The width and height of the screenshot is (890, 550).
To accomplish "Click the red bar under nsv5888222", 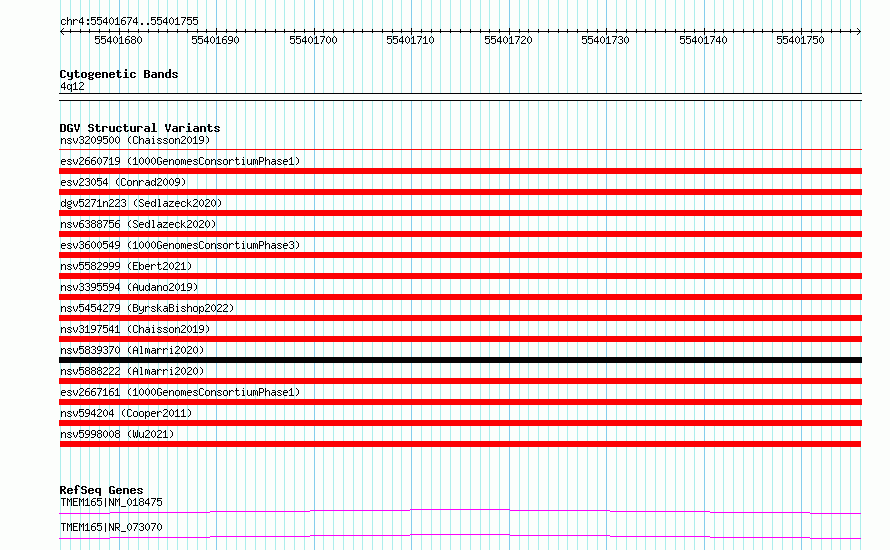I will coord(460,381).
